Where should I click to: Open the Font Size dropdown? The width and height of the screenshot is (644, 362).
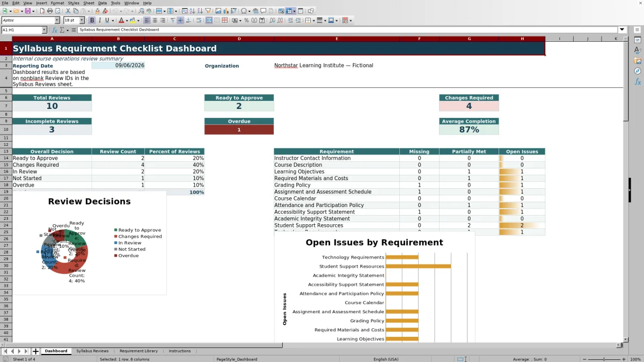(82, 20)
